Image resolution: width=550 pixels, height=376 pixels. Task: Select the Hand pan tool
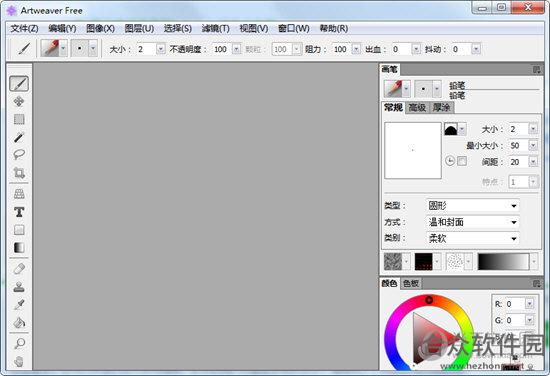pyautogui.click(x=19, y=361)
